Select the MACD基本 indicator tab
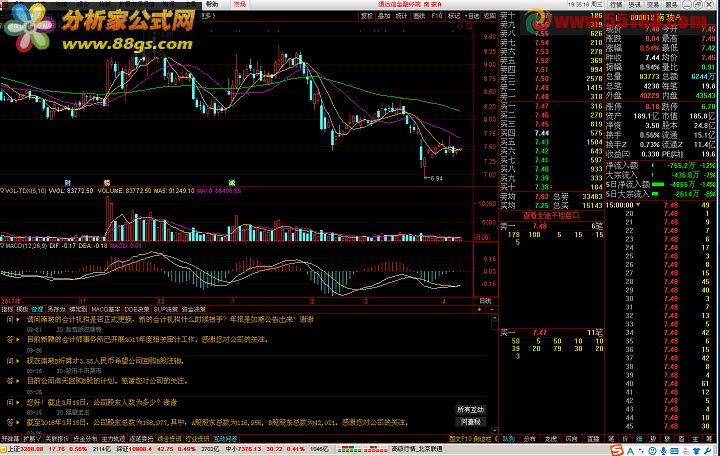 pyautogui.click(x=106, y=310)
